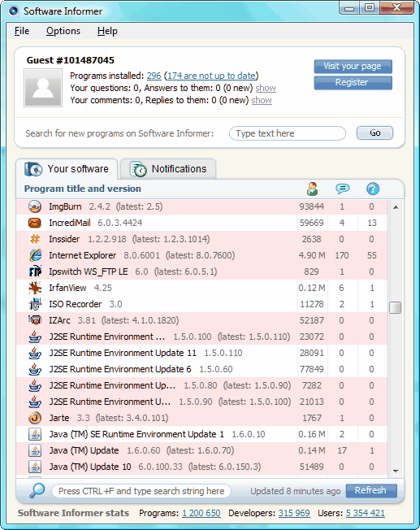Click the J2SE Update 6 Java icon
Image resolution: width=420 pixels, height=530 pixels.
35,369
